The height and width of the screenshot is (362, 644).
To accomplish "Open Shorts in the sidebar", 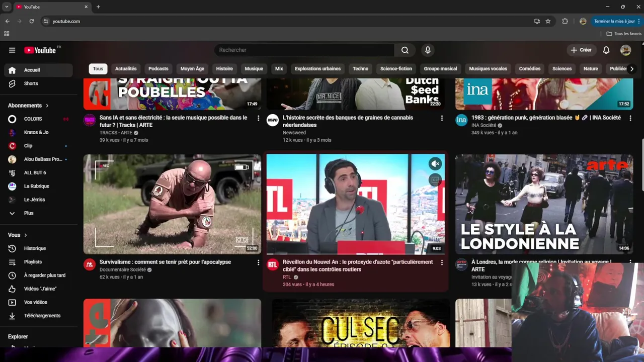I will tap(38, 83).
